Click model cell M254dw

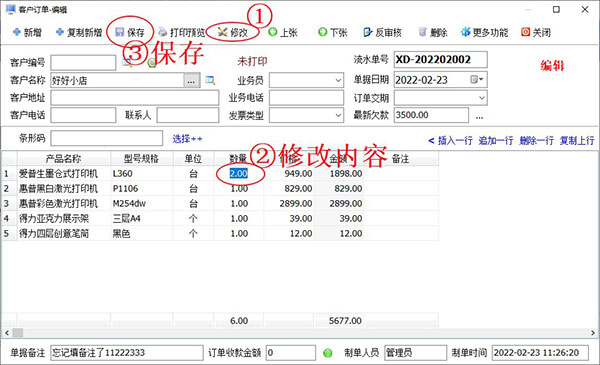[x=142, y=204]
